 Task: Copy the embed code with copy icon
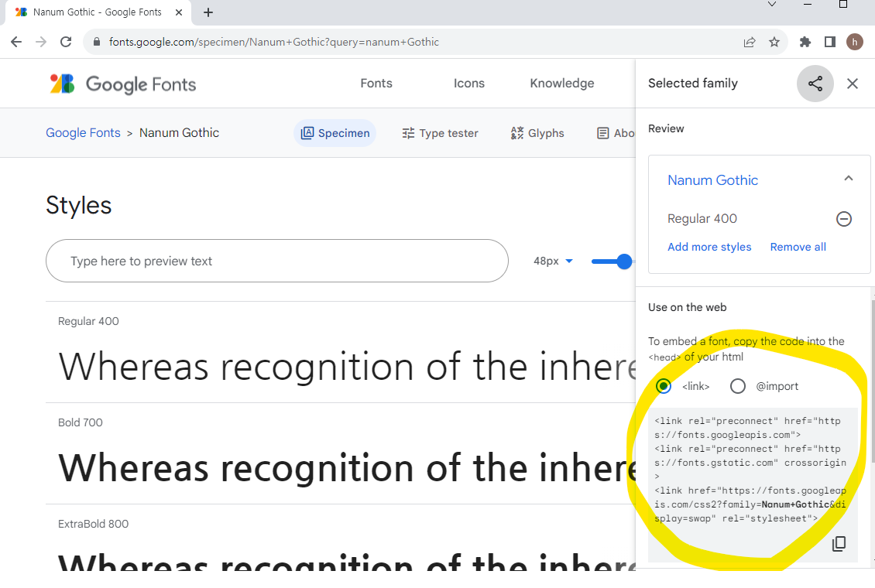pyautogui.click(x=839, y=543)
